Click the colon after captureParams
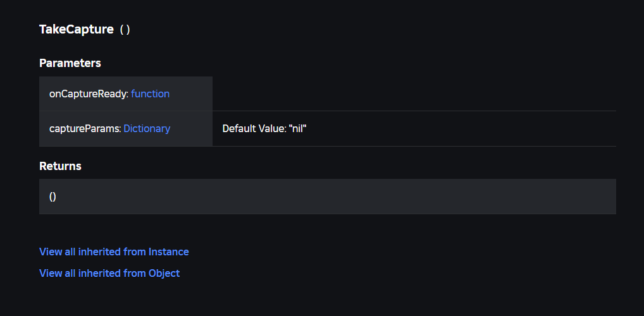The image size is (644, 316). pos(120,129)
